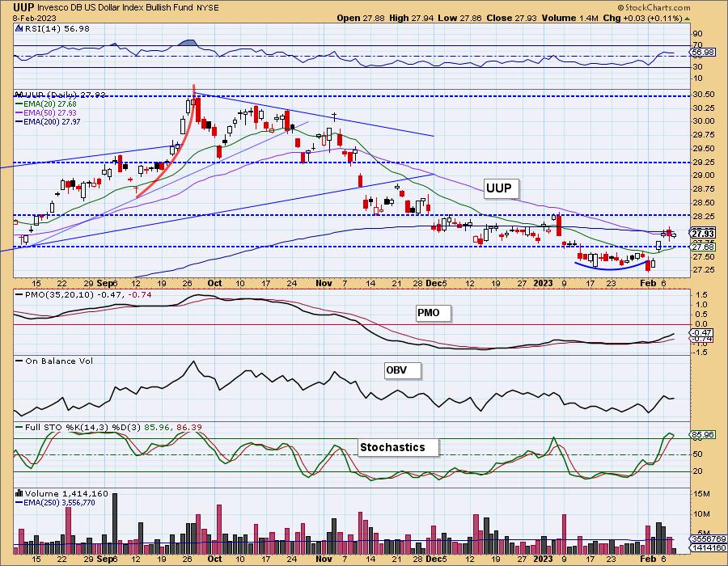Click the Feb label on the bottom date axis
This screenshot has height=566, width=728.
(648, 559)
